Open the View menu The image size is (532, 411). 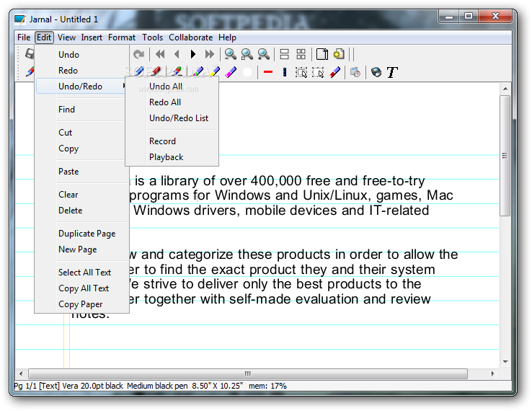(66, 37)
